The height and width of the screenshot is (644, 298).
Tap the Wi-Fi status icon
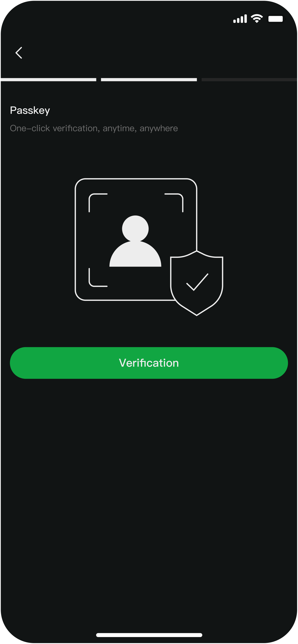pyautogui.click(x=257, y=18)
